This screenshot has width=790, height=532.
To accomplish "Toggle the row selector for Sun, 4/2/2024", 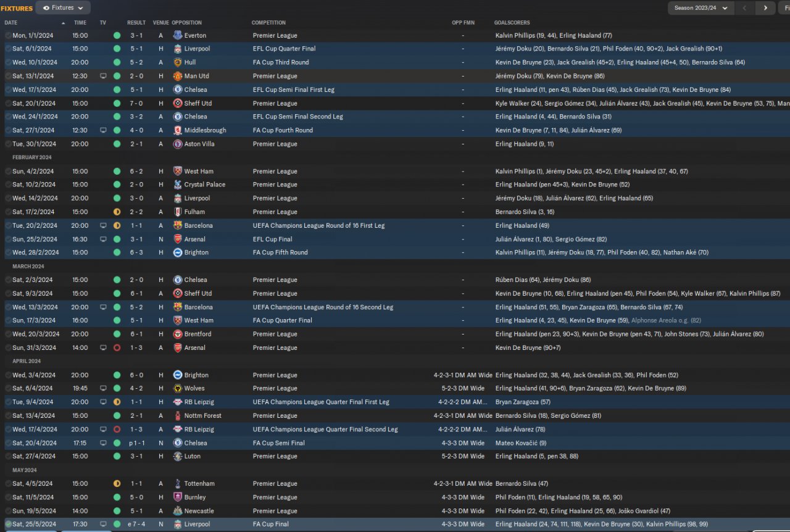I will 8,171.
